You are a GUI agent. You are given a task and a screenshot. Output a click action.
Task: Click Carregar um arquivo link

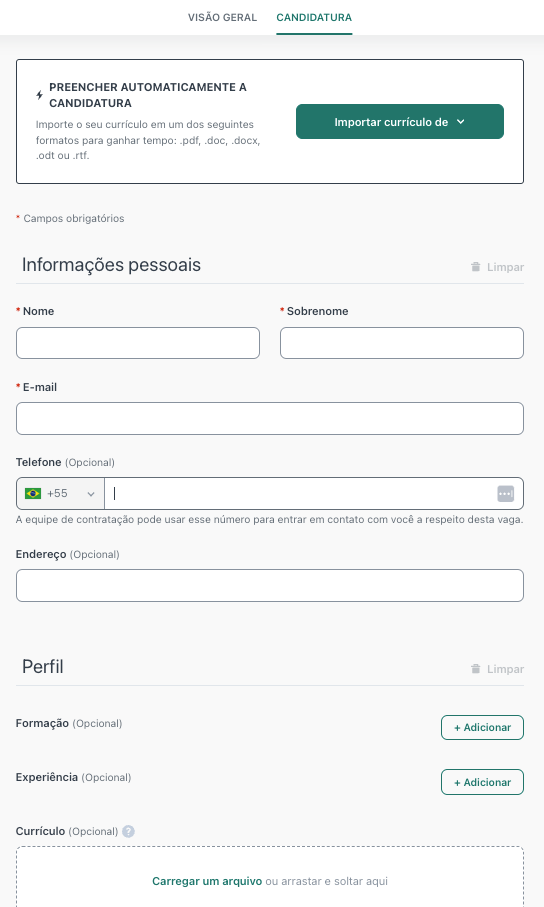207,881
